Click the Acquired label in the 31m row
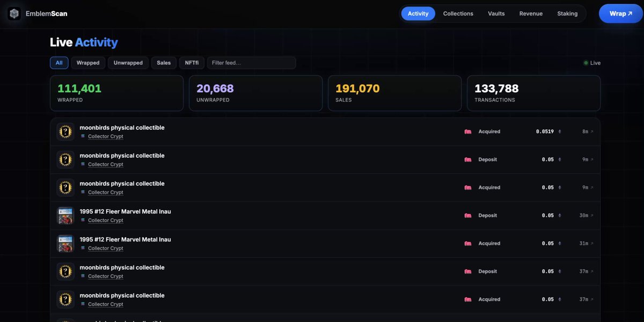Image resolution: width=644 pixels, height=322 pixels. click(x=489, y=243)
